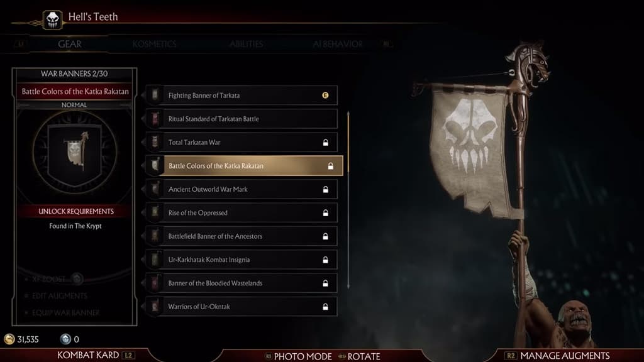Click the lock icon on Ancient Outworld War Mark
The image size is (644, 362).
[325, 189]
